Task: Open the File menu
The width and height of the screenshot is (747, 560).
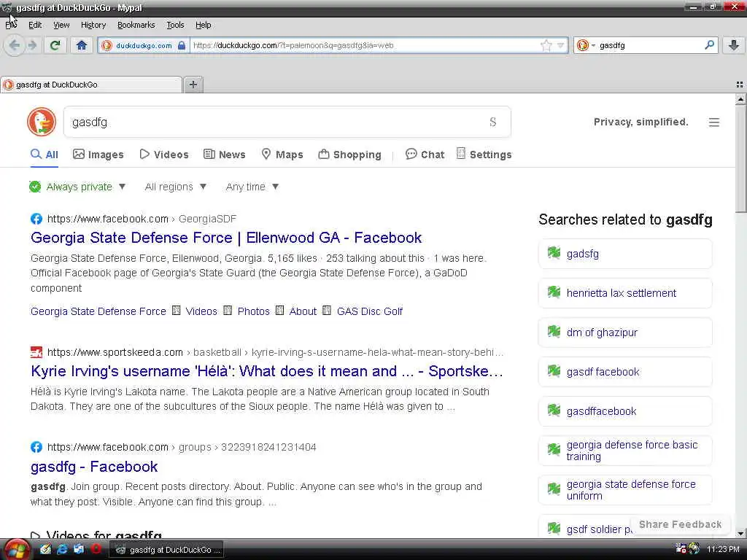Action: coord(11,25)
